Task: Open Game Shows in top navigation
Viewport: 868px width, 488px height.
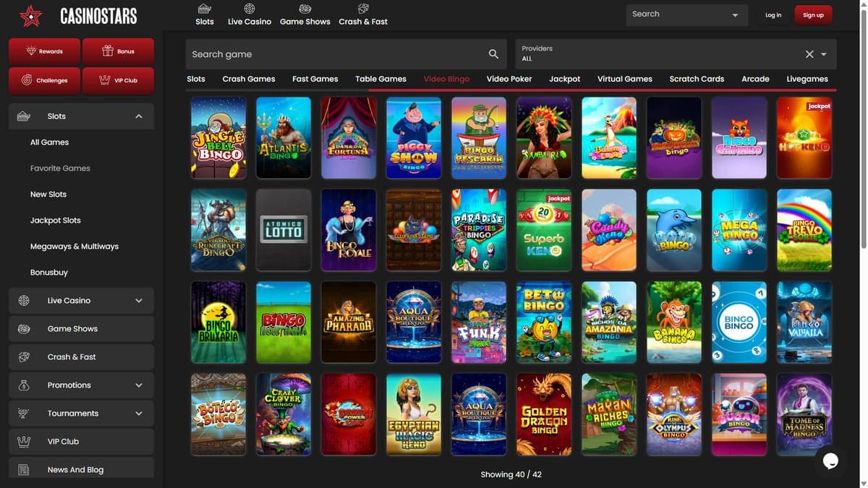Action: coord(305,14)
